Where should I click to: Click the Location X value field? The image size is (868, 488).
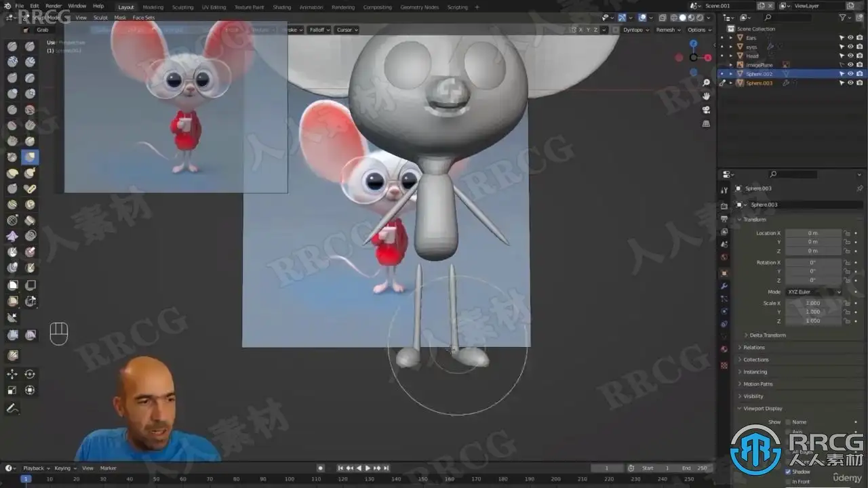(x=812, y=233)
